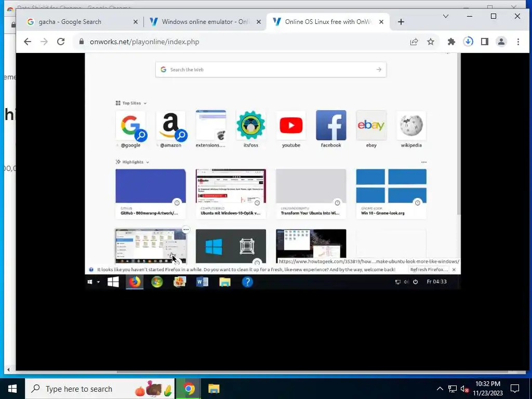Open the @amazon top site tile
Viewport: 532px width, 399px height.
[170, 129]
